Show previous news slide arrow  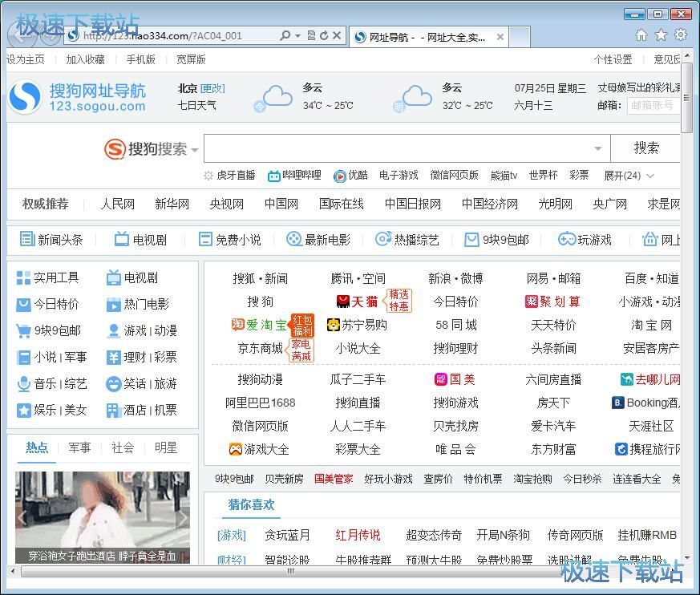click(x=22, y=518)
